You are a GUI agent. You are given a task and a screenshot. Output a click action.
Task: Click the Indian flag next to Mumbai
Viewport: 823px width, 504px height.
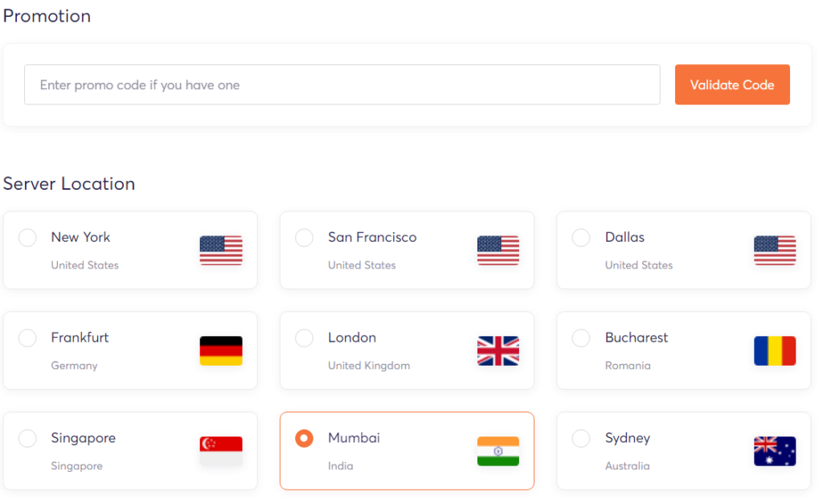click(497, 451)
